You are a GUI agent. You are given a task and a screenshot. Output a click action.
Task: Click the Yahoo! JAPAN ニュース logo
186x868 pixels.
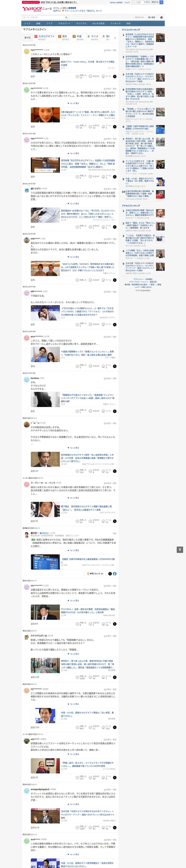click(37, 9)
